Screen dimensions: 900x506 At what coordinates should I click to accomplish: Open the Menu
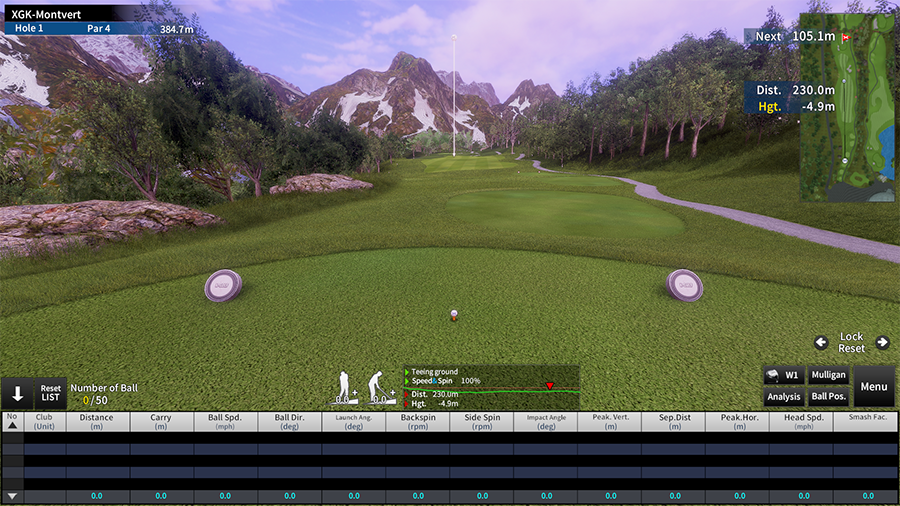pyautogui.click(x=873, y=386)
